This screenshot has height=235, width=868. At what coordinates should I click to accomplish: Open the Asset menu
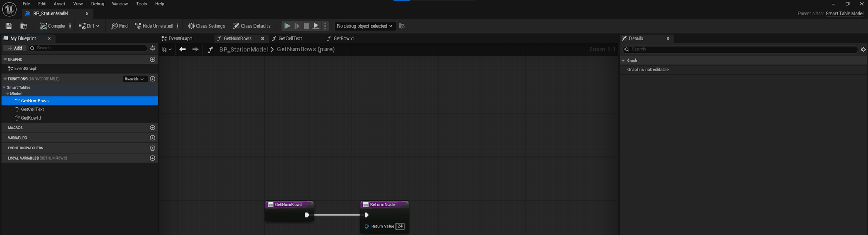60,4
